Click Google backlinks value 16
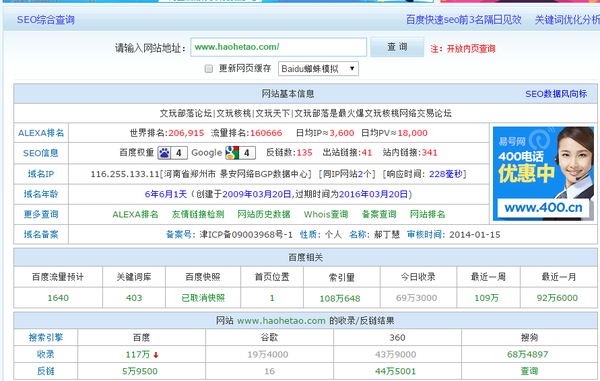 269,371
